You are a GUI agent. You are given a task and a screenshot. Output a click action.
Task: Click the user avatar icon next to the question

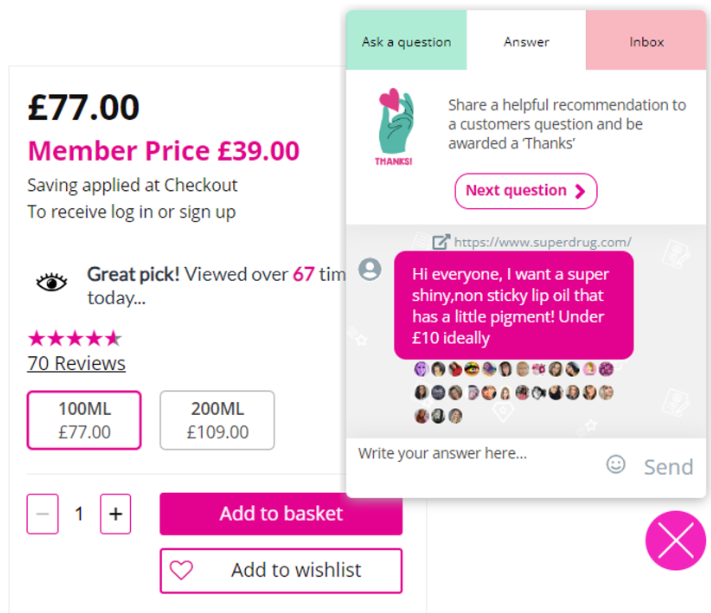[x=370, y=269]
